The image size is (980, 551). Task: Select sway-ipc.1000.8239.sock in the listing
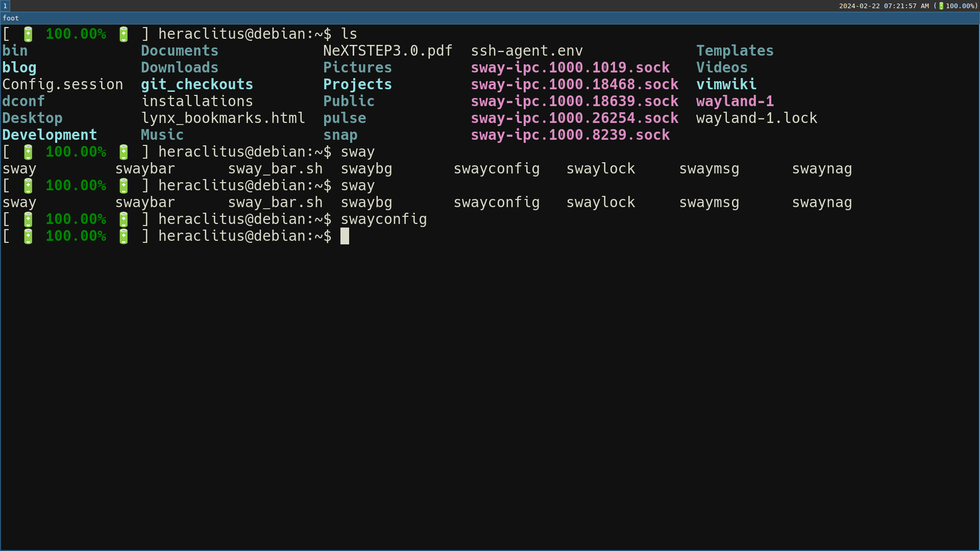pyautogui.click(x=570, y=135)
